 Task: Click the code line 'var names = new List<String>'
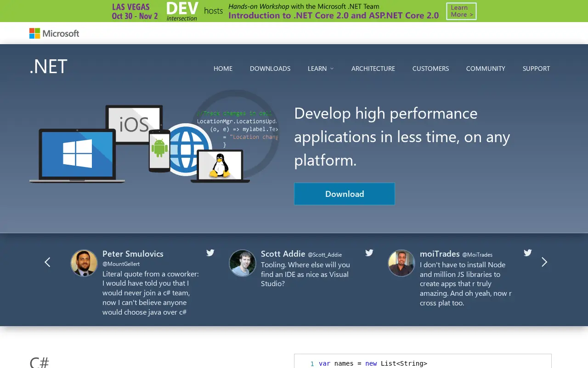click(373, 363)
